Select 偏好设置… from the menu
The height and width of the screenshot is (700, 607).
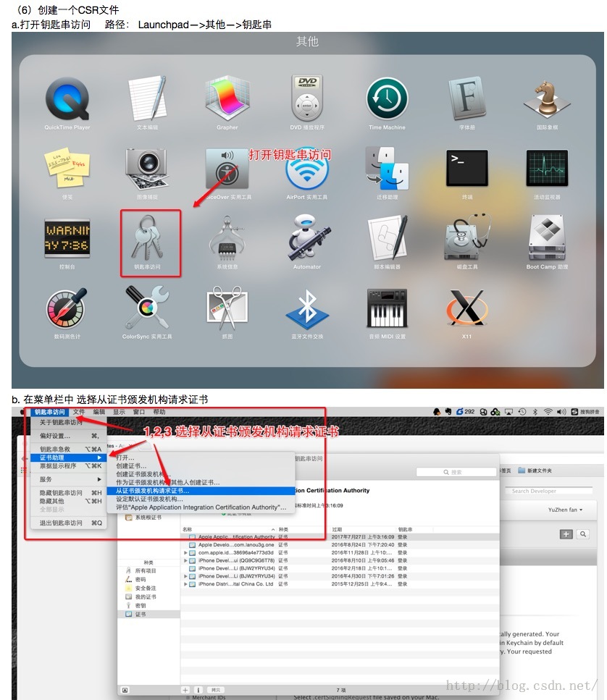(x=68, y=436)
